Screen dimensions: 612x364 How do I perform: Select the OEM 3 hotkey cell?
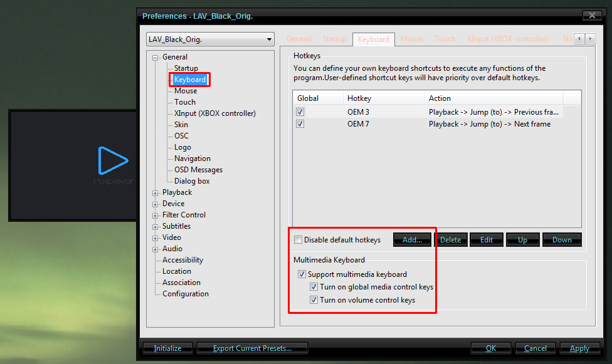[358, 112]
